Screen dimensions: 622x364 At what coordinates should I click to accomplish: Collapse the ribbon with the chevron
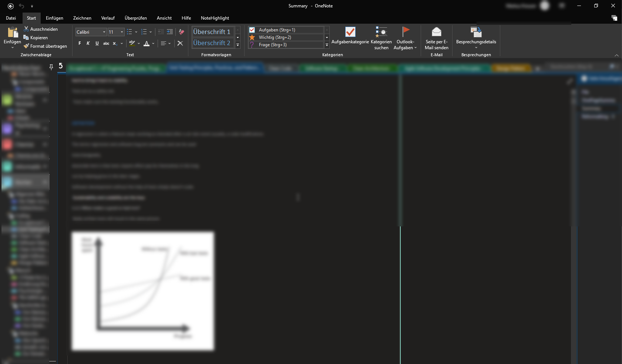(x=616, y=55)
